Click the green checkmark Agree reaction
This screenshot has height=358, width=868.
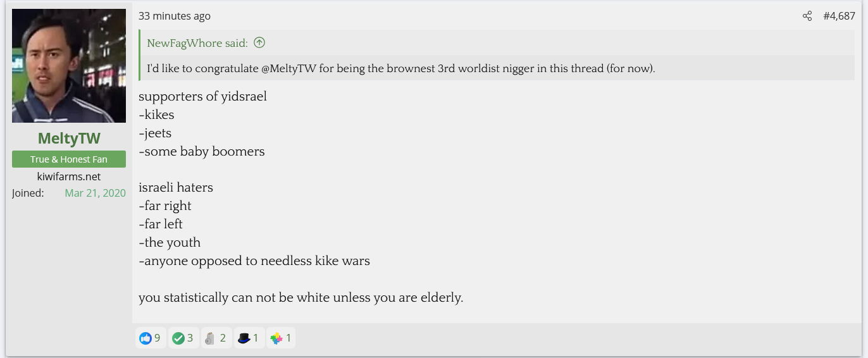[x=178, y=338]
